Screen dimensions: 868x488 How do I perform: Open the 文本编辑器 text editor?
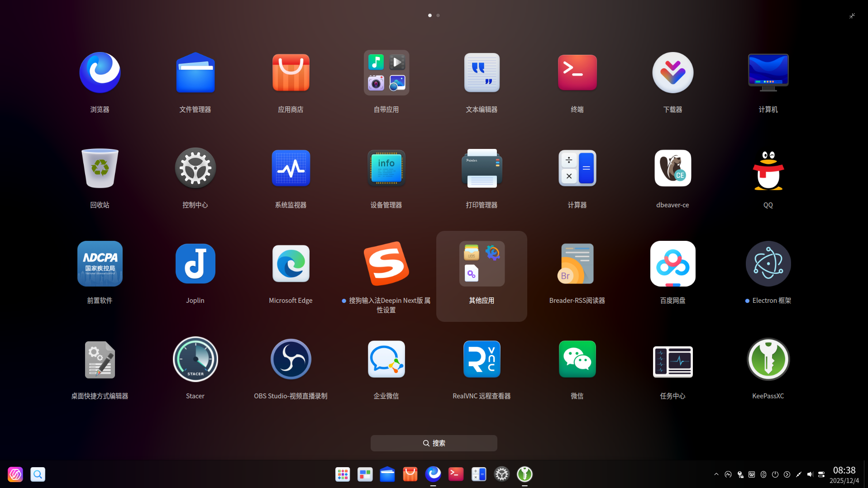(482, 73)
